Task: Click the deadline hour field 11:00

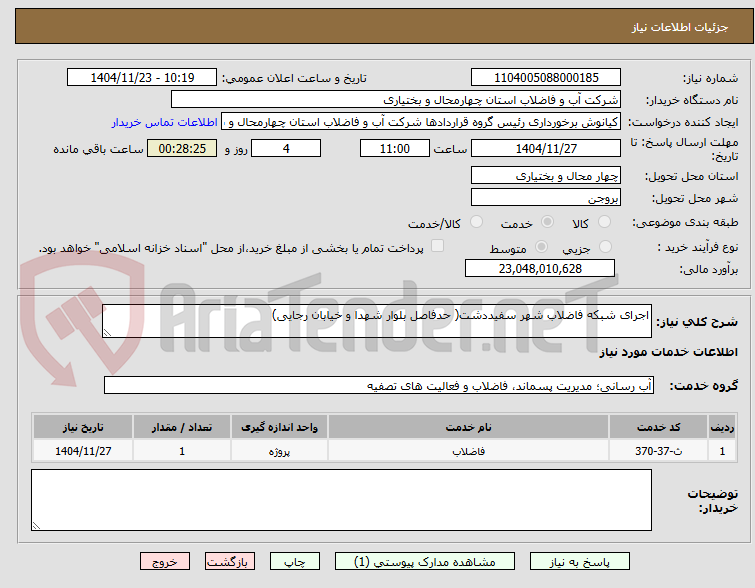Action: coord(395,148)
